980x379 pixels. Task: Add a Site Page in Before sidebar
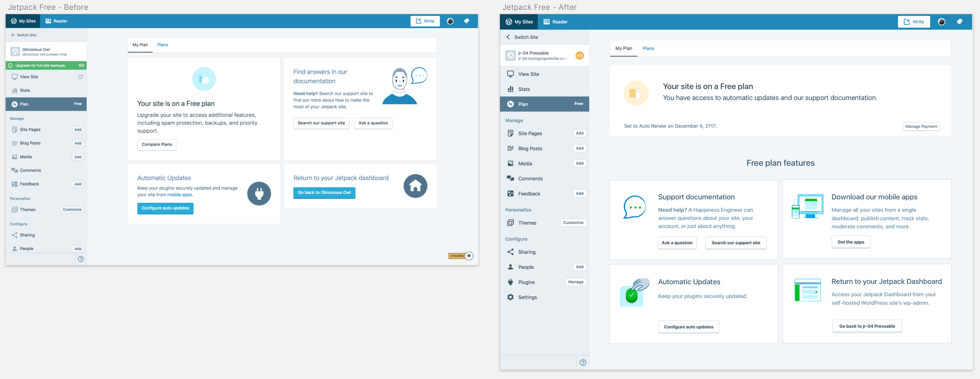coord(78,130)
